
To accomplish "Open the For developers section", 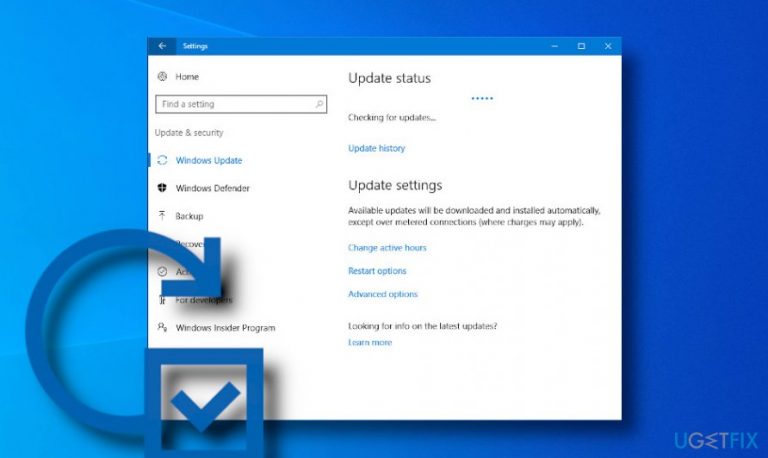I will 204,300.
